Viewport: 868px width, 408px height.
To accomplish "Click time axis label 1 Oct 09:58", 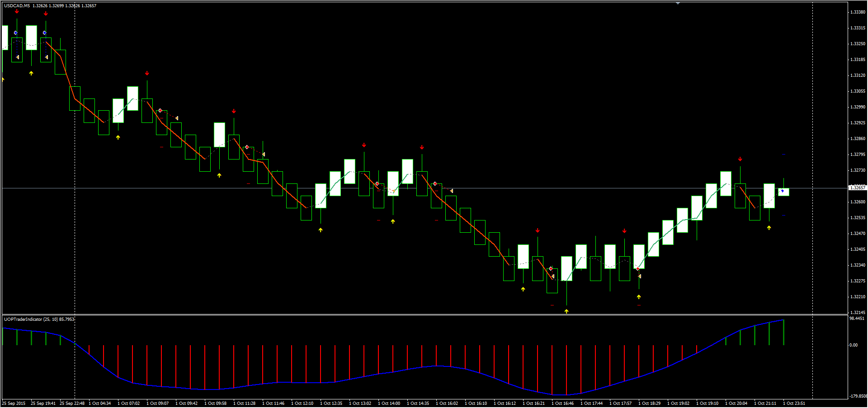I will 216,403.
